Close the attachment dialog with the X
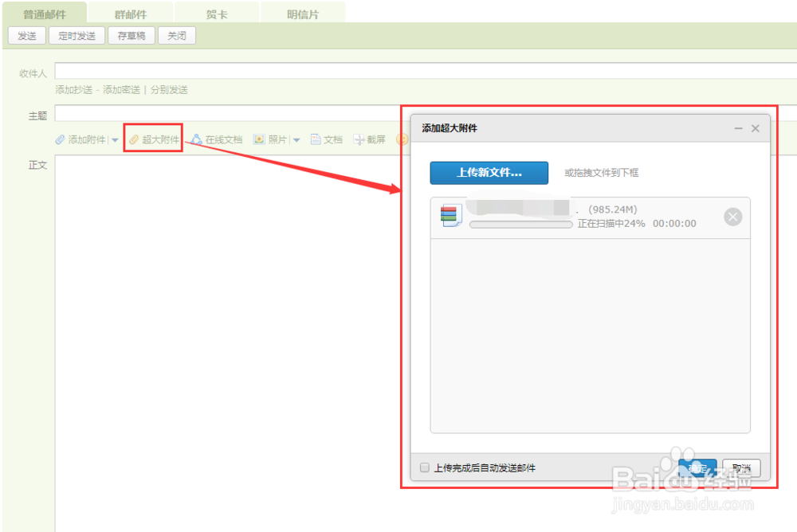 756,128
